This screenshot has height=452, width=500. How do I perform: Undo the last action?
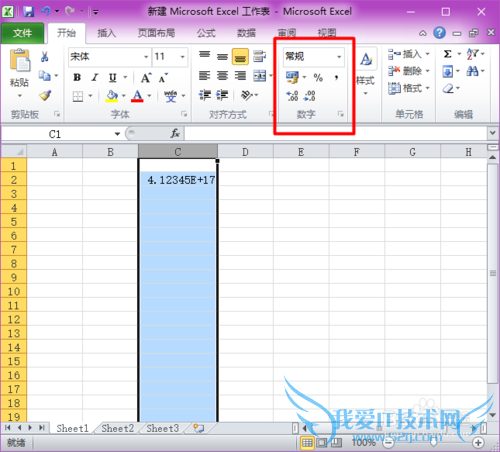point(45,12)
